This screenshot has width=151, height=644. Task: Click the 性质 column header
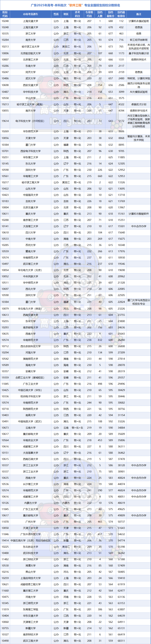click(x=56, y=14)
